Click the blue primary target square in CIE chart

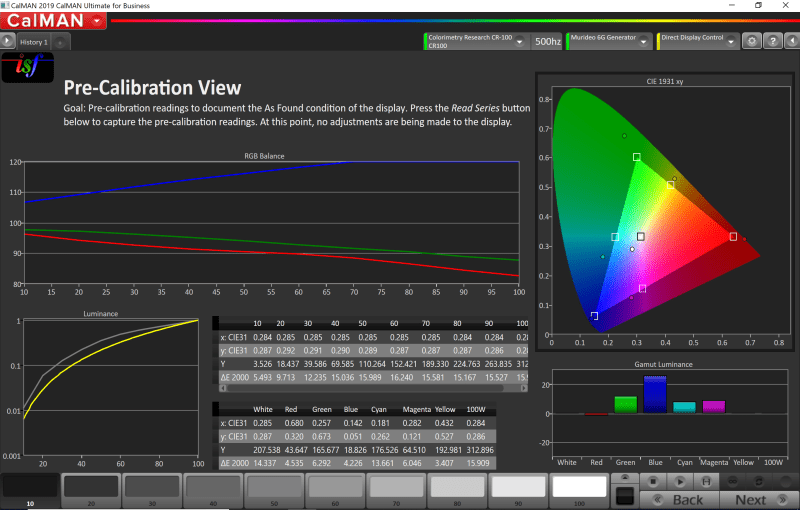(594, 316)
